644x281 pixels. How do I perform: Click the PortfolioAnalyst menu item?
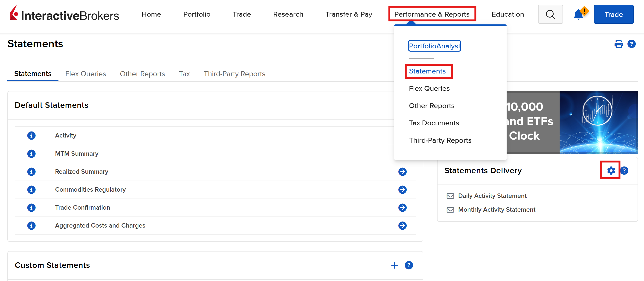435,46
